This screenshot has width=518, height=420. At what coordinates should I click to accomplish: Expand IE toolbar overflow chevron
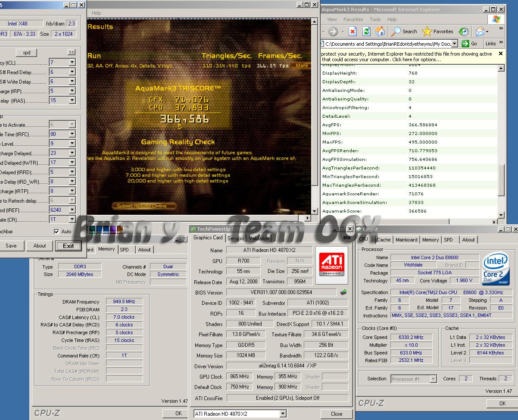pyautogui.click(x=501, y=29)
